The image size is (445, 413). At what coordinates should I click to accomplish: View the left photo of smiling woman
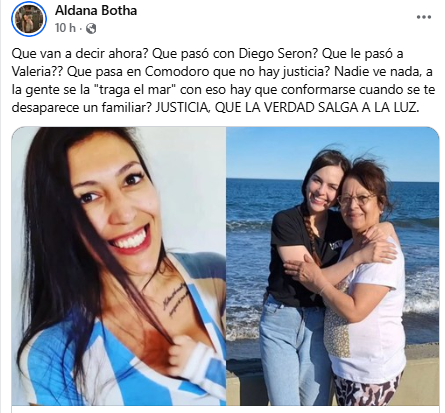pyautogui.click(x=119, y=266)
